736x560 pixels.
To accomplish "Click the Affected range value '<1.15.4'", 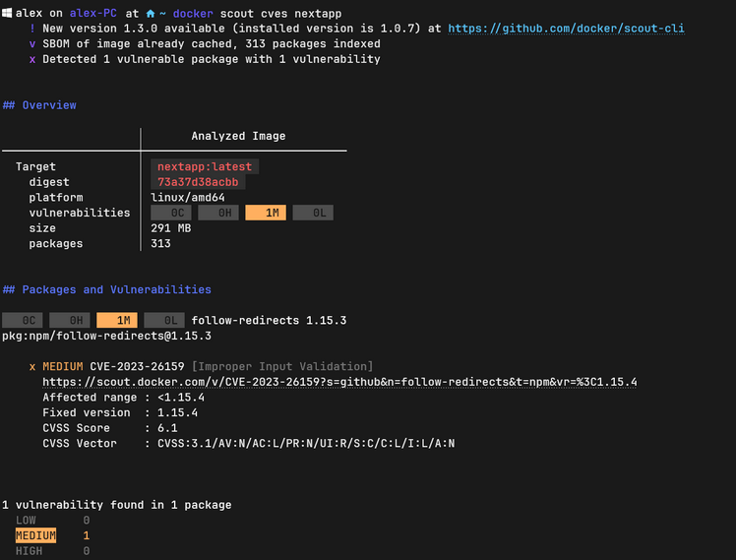I will (181, 398).
